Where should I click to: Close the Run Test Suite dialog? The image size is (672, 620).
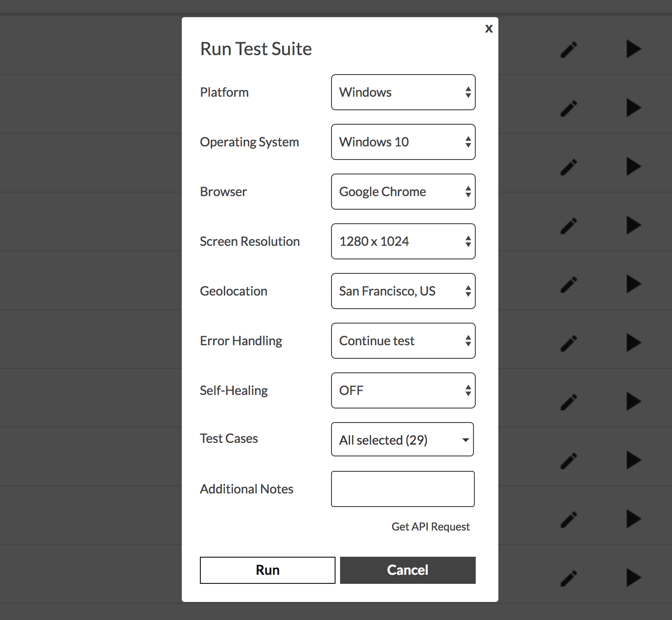coord(489,28)
